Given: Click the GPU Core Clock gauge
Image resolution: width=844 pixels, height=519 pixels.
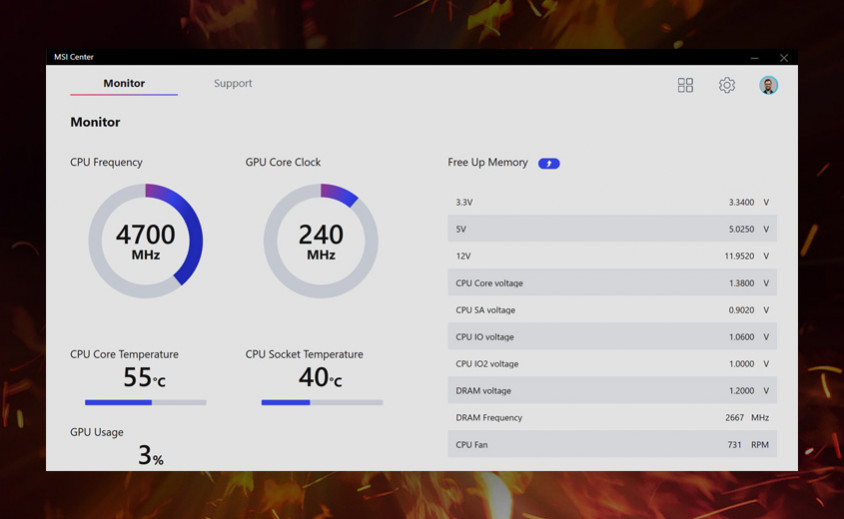Looking at the screenshot, I should coord(321,241).
